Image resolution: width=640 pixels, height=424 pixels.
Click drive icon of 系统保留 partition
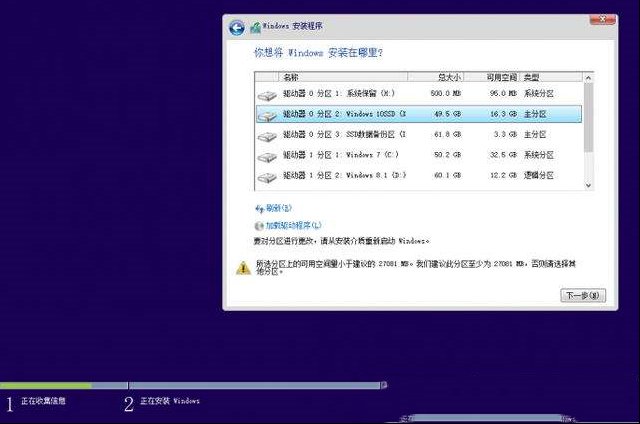(x=267, y=95)
